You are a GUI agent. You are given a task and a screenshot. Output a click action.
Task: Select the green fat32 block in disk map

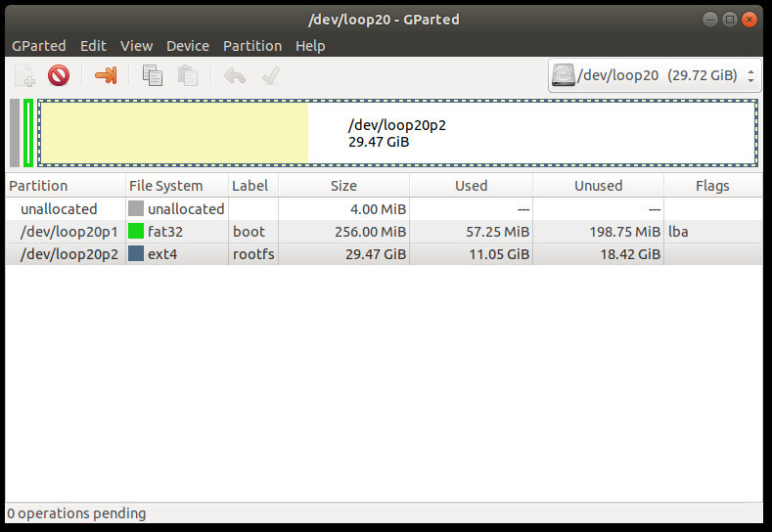tap(28, 133)
